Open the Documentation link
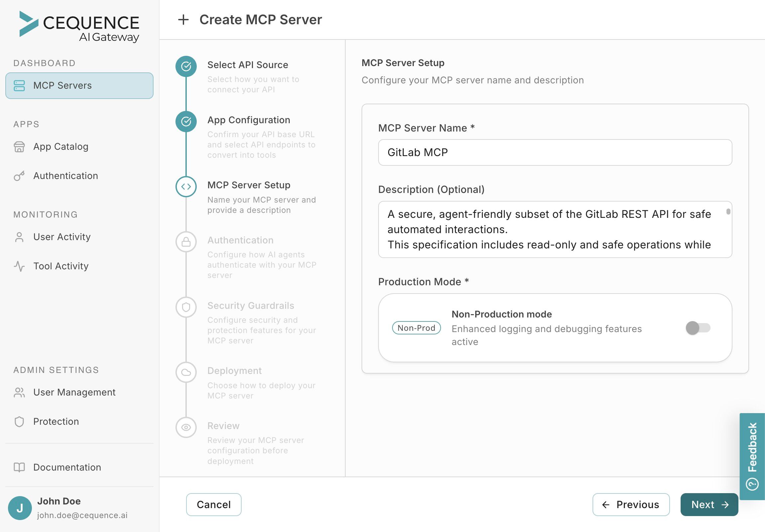 67,467
